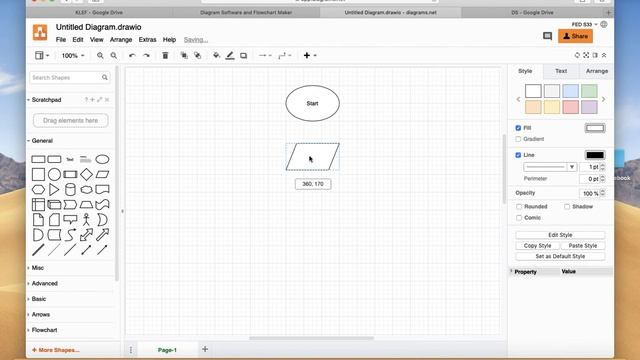This screenshot has width=640, height=360.
Task: Pick the cube shape in General palette
Action: point(54,204)
